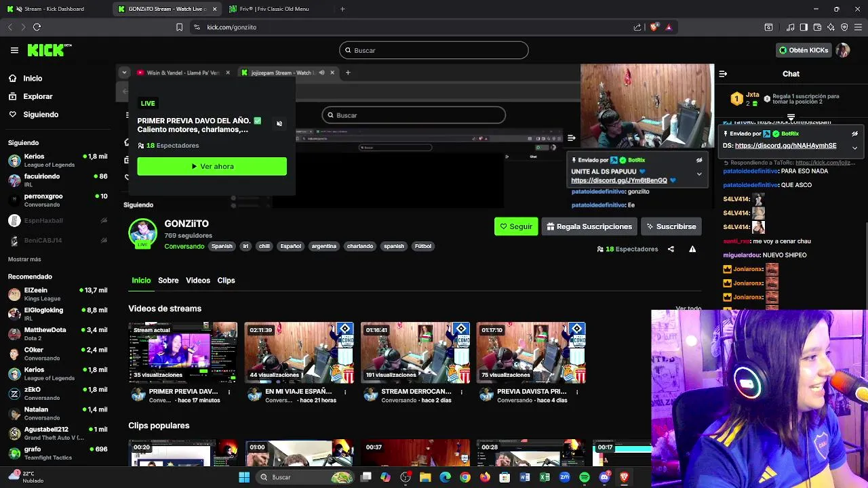This screenshot has height=488, width=868.
Task: Expand the pinned DS discord message
Action: tap(854, 148)
